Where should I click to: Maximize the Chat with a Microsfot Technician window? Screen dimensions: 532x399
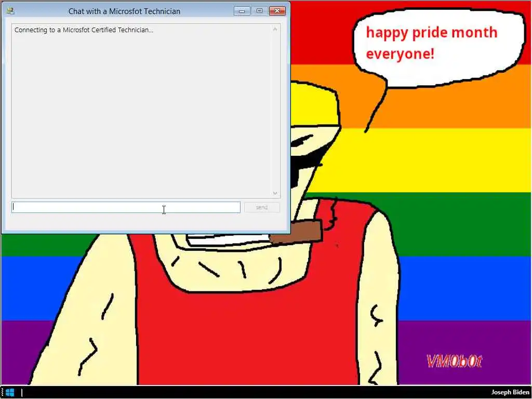click(x=260, y=11)
